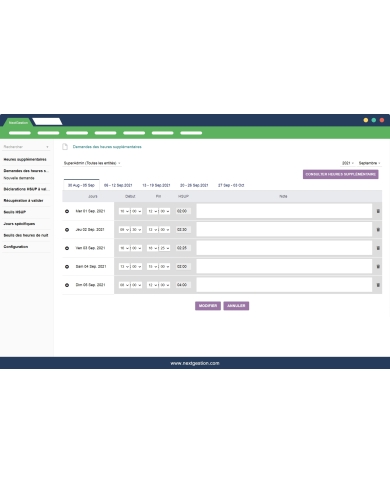This screenshot has width=390, height=484.
Task: Open the start hour dropdown for Jeu 02 Sep.
Action: [x=124, y=230]
